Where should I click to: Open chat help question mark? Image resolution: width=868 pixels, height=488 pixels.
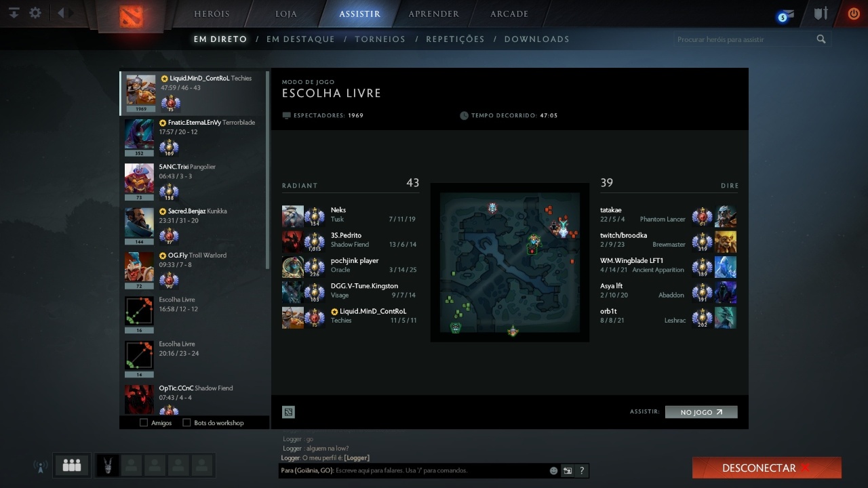[582, 470]
